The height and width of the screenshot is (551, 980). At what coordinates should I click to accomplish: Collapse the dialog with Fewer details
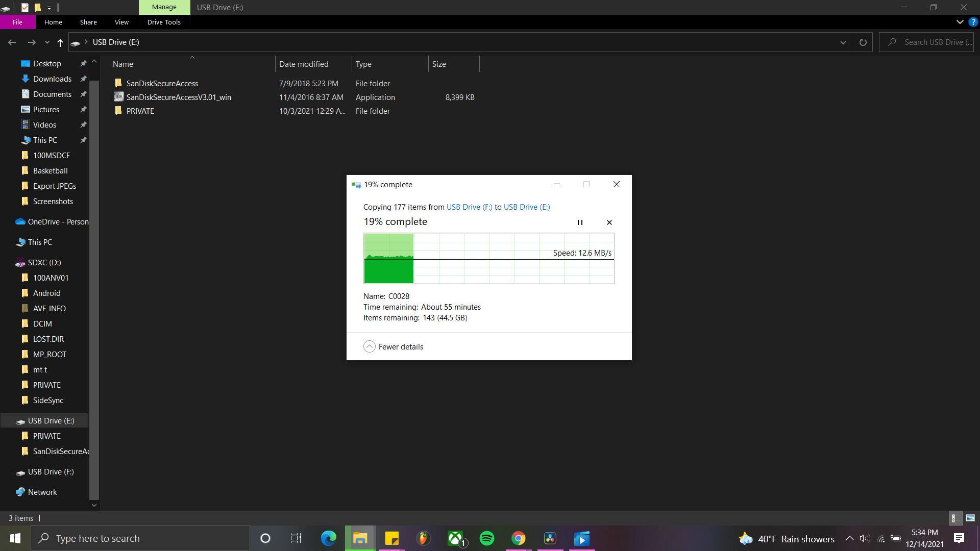tap(394, 347)
